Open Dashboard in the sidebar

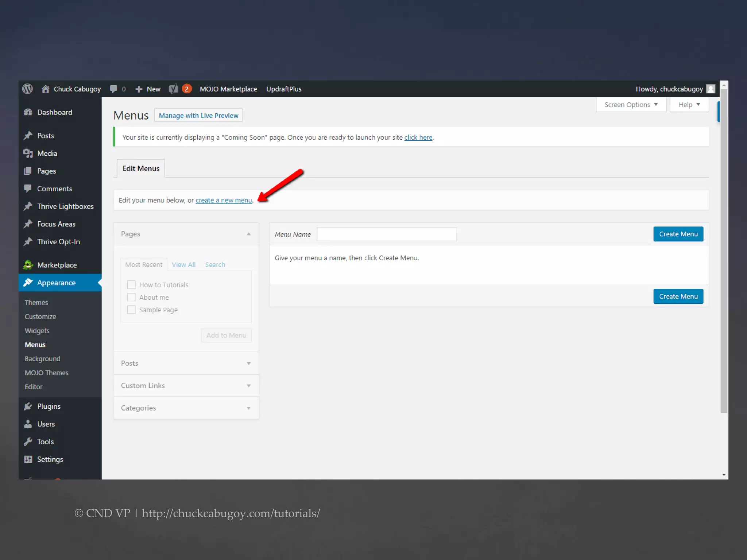(55, 112)
